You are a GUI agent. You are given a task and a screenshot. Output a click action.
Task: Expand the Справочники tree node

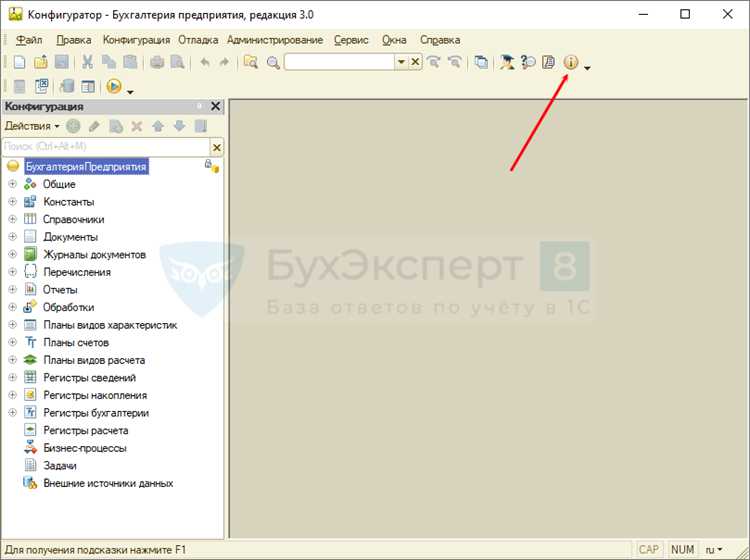tap(12, 219)
